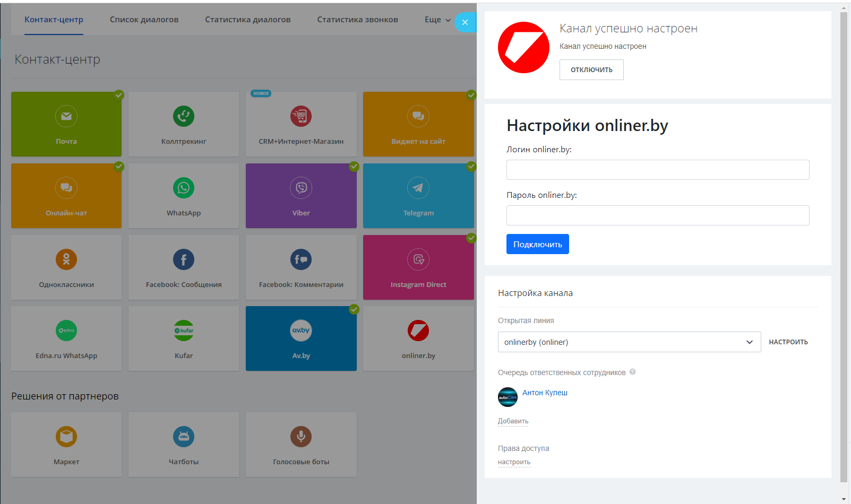Click the Добавить employee link
Screen dimensions: 851x504
point(513,421)
